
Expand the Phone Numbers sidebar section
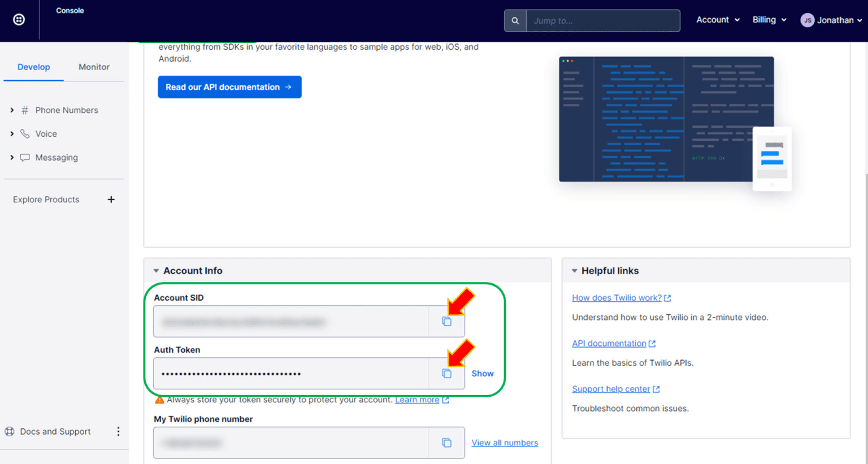coord(12,110)
